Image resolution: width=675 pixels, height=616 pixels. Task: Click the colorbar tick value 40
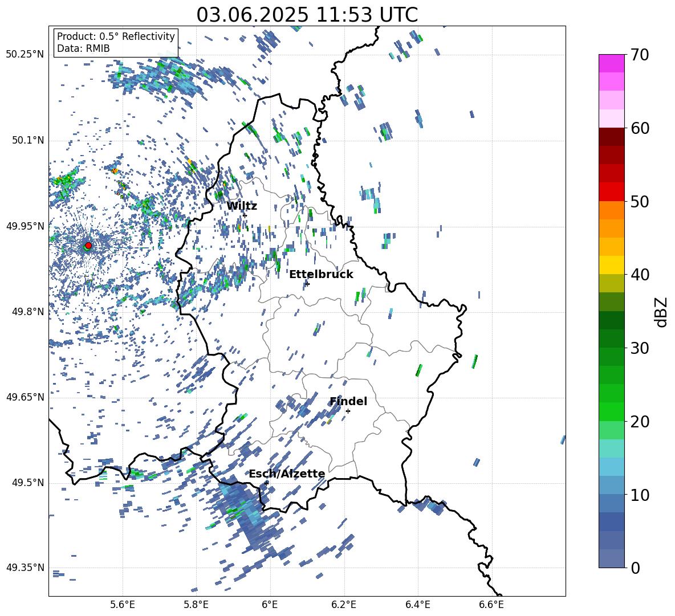point(639,275)
